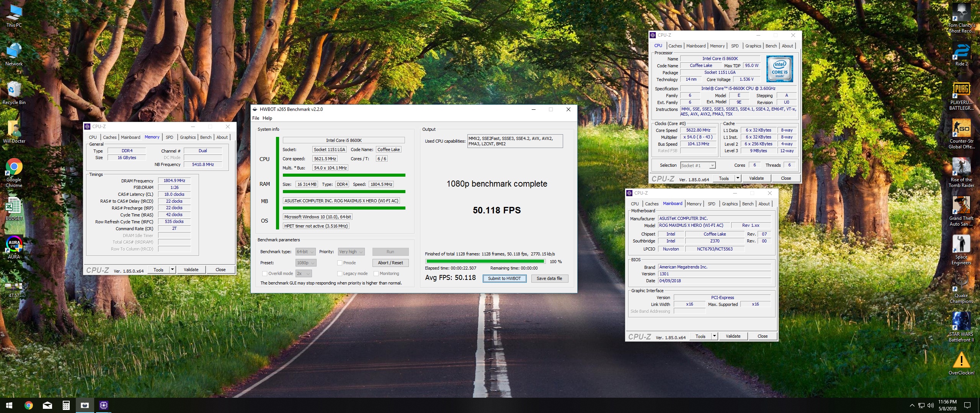Open the OverClockin! warning icon

[961, 363]
